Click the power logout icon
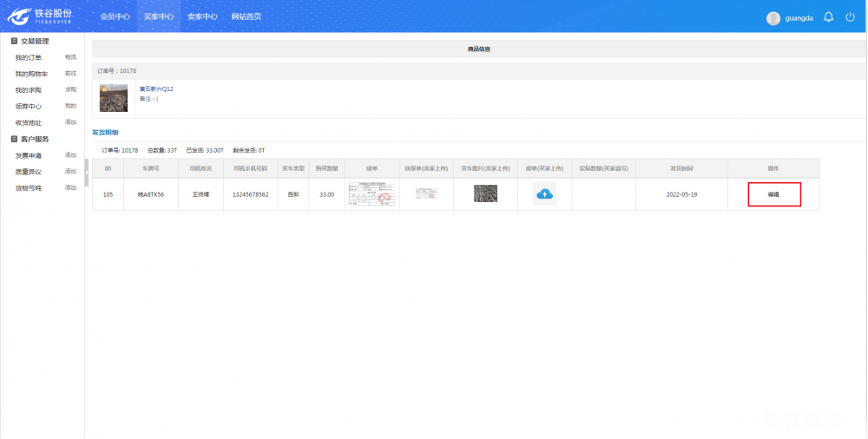Image resolution: width=868 pixels, height=439 pixels. click(x=850, y=17)
